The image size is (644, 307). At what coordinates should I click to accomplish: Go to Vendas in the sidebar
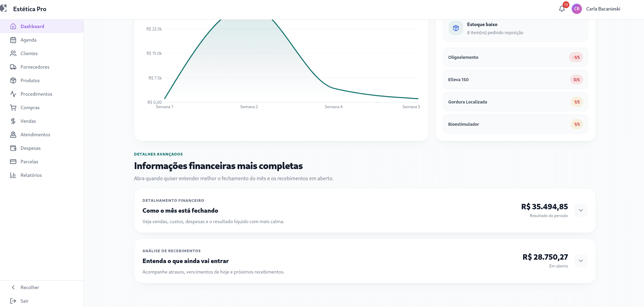[42, 121]
